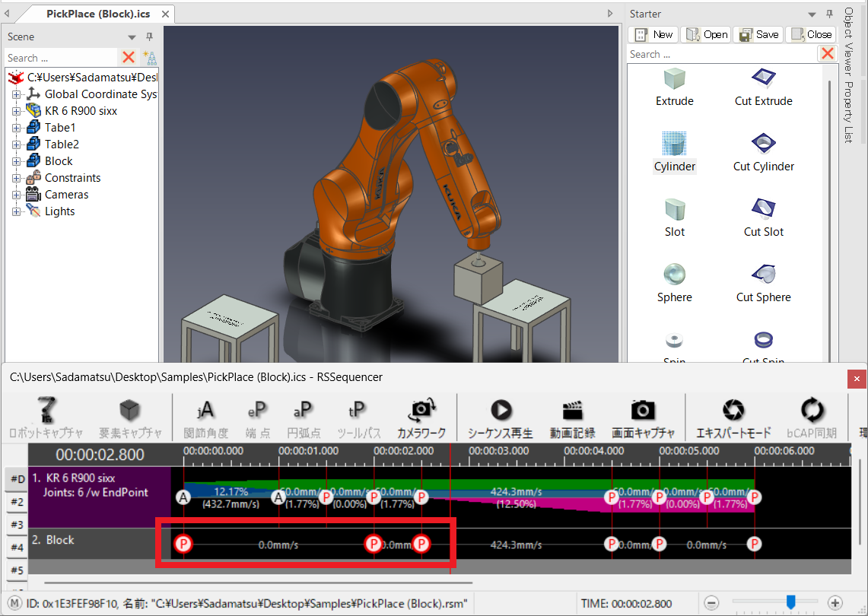Expand the Table2 tree node

tap(16, 144)
